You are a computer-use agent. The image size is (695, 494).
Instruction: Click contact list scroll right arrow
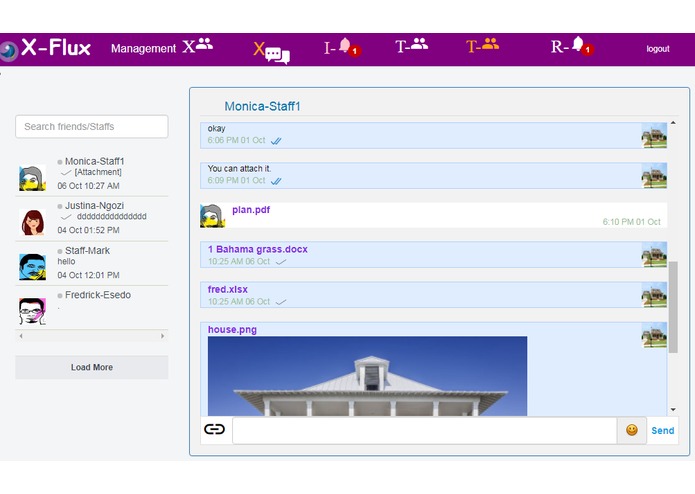163,336
